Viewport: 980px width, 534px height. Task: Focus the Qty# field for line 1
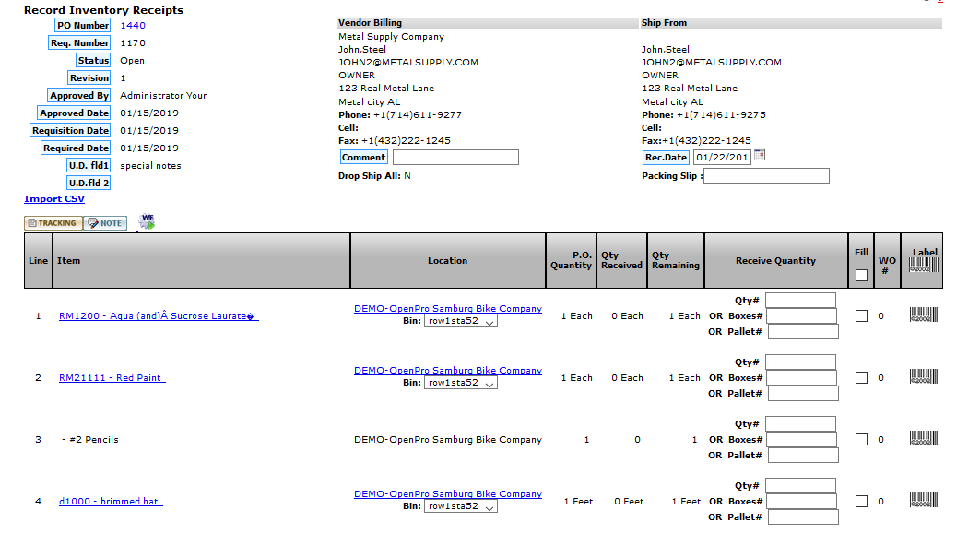pos(800,300)
